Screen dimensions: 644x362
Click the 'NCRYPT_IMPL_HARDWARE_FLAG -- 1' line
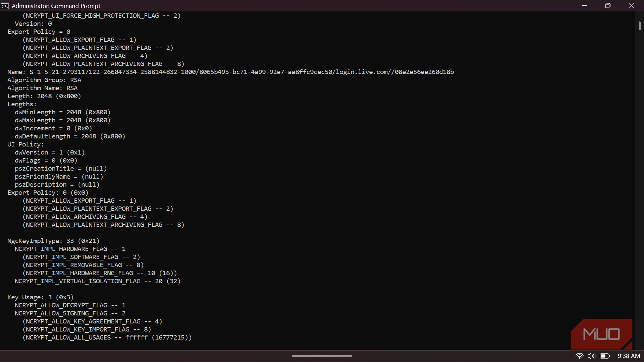point(70,249)
